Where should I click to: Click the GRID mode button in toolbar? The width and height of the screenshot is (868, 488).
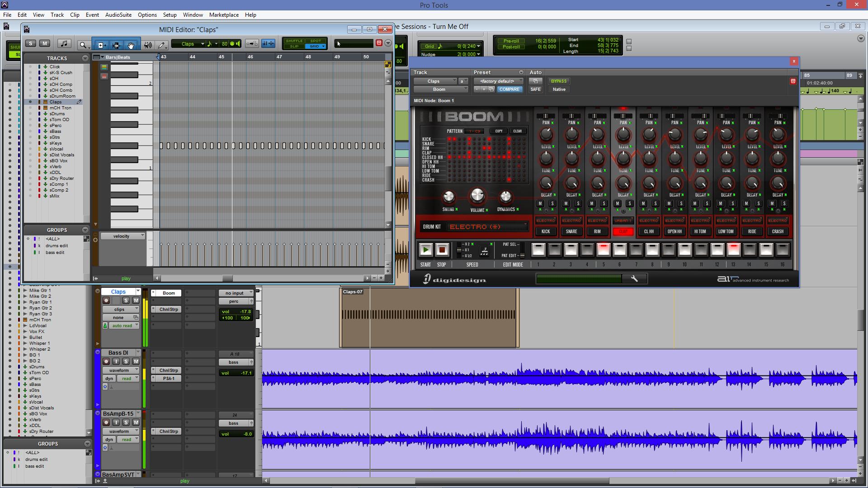tap(316, 47)
